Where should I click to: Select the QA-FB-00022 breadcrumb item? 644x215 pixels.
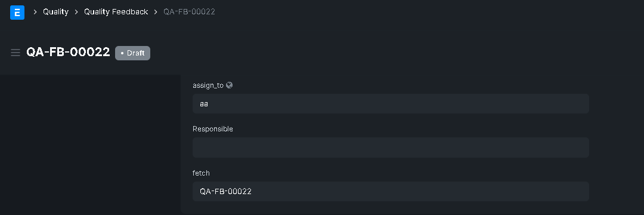(x=190, y=12)
